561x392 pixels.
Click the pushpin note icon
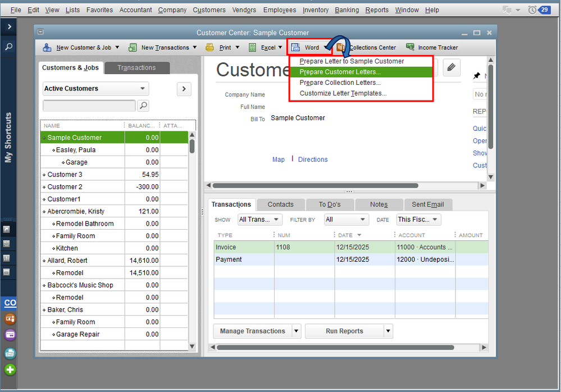(x=477, y=75)
